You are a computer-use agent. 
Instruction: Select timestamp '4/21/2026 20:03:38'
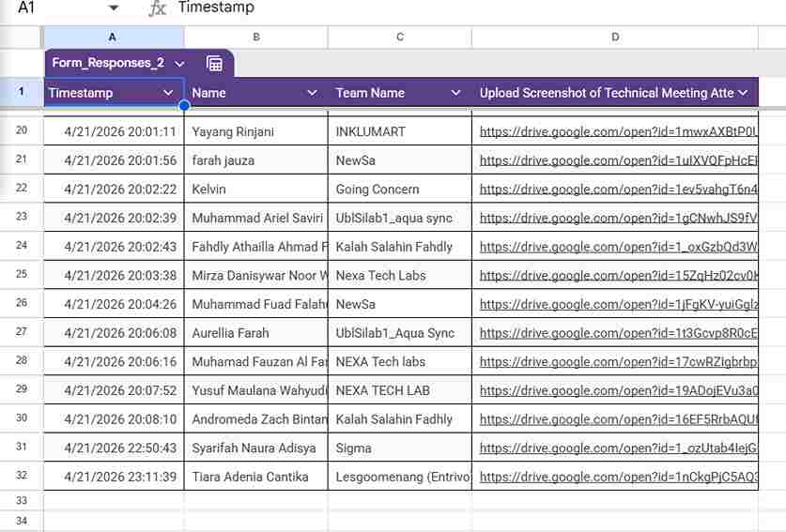(114, 276)
